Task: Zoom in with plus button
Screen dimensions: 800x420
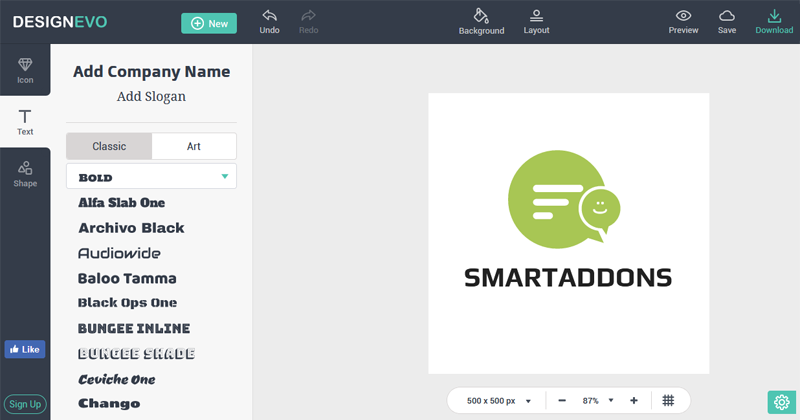Action: (x=634, y=401)
